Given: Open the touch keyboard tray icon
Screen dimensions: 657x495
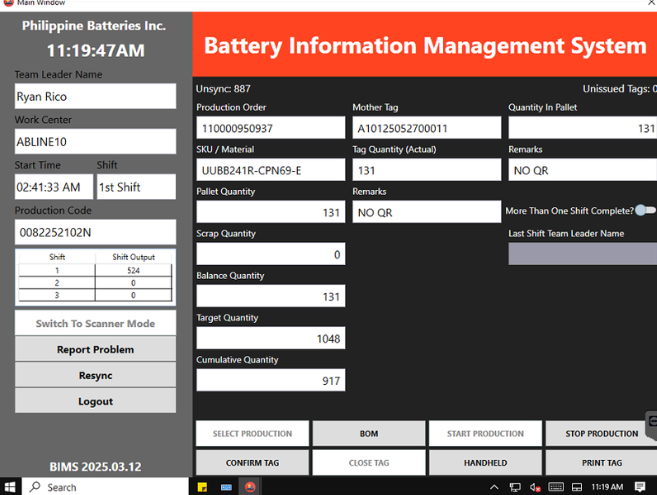Looking at the screenshot, I should point(556,487).
